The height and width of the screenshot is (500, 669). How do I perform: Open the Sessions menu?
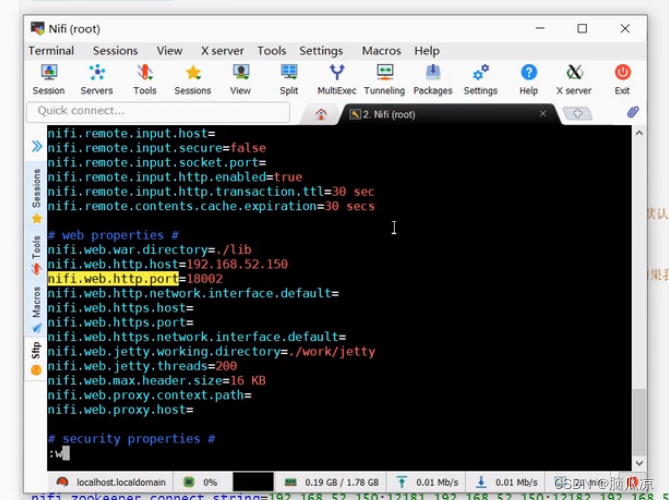[115, 51]
